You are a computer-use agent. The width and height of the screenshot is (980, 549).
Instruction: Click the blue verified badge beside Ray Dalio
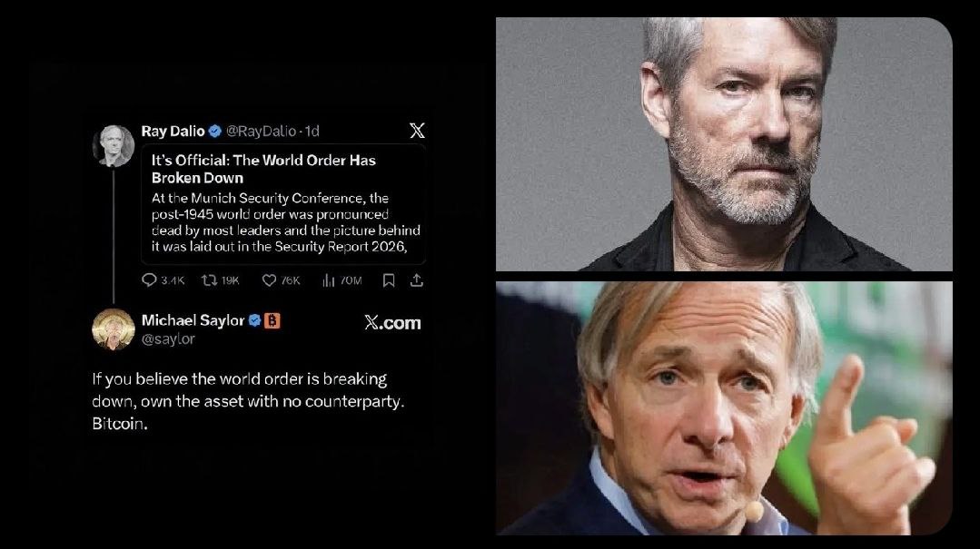pyautogui.click(x=215, y=132)
